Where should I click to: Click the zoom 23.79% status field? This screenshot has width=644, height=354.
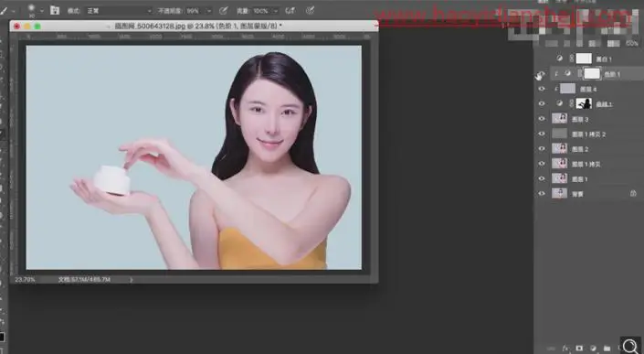click(x=25, y=280)
